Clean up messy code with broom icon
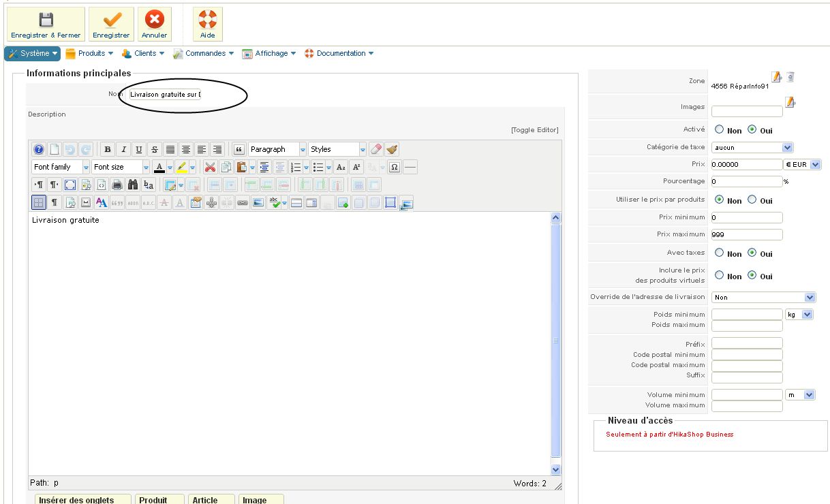The image size is (830, 504). [x=392, y=149]
